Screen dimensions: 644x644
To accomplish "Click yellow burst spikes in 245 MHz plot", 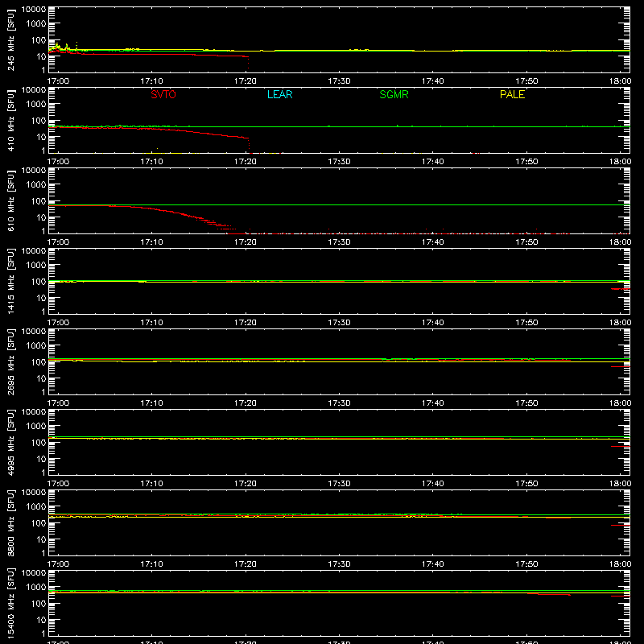I will click(x=63, y=47).
